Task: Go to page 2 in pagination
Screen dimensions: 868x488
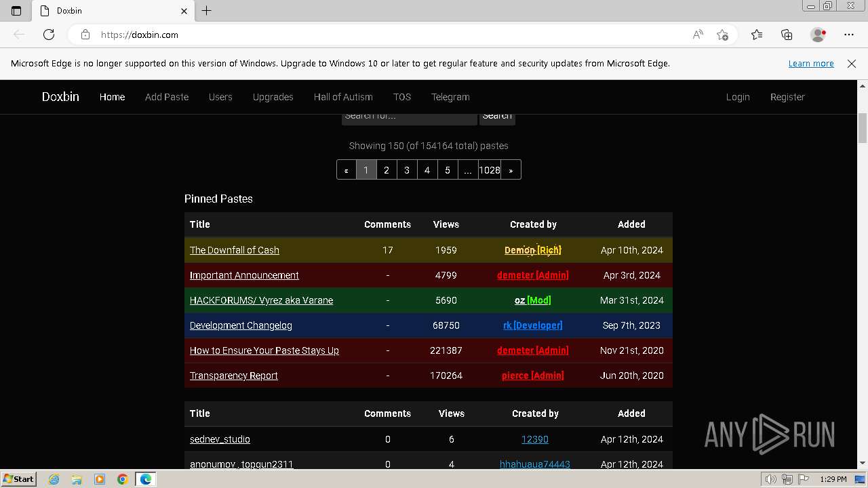Action: pos(387,169)
